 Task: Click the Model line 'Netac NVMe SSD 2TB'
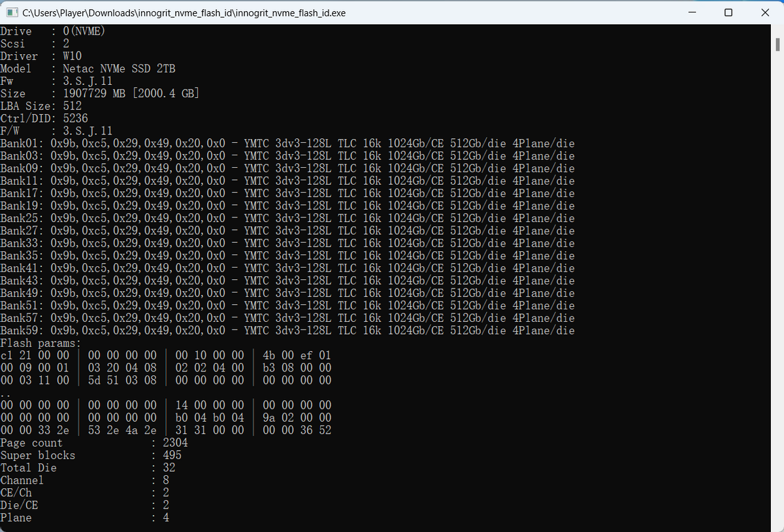tap(88, 69)
